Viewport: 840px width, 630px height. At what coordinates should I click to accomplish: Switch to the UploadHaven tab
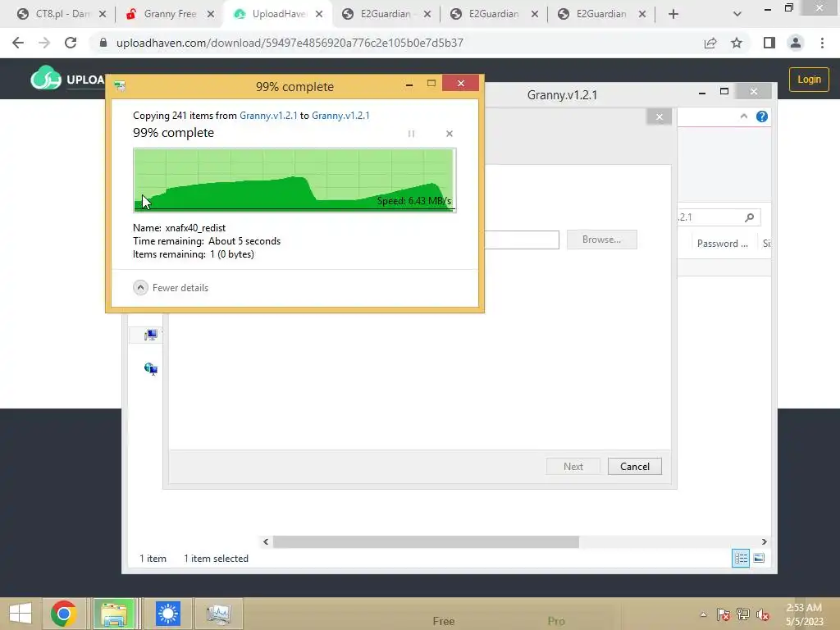pyautogui.click(x=279, y=14)
